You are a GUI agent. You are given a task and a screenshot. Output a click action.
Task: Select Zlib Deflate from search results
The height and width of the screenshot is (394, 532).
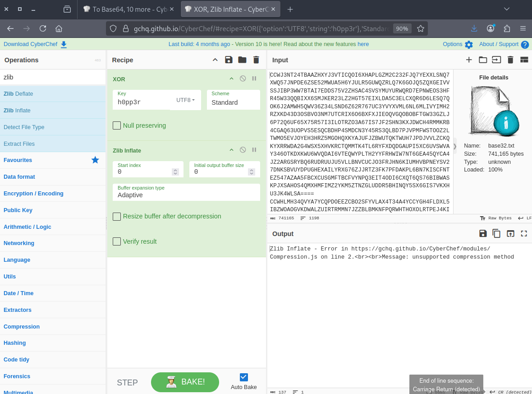coord(18,94)
